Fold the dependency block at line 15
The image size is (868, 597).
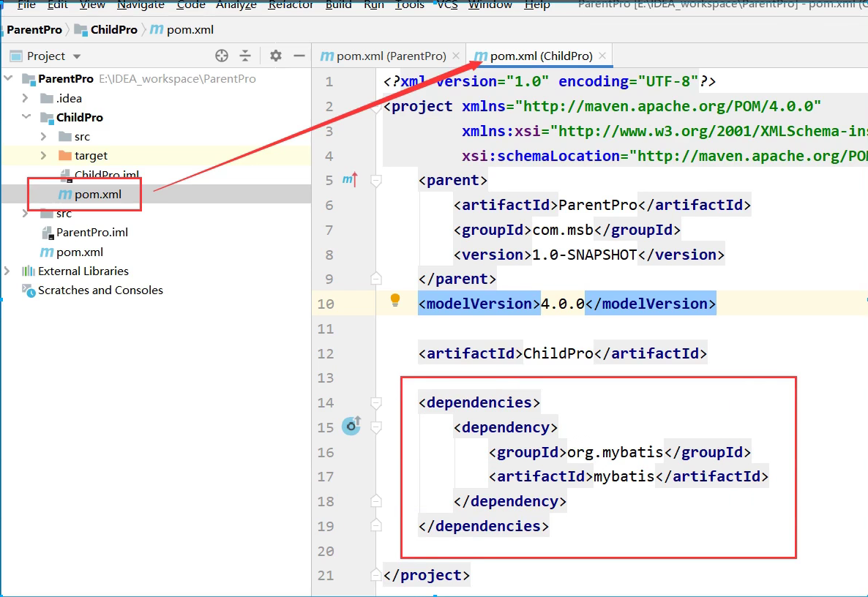376,427
